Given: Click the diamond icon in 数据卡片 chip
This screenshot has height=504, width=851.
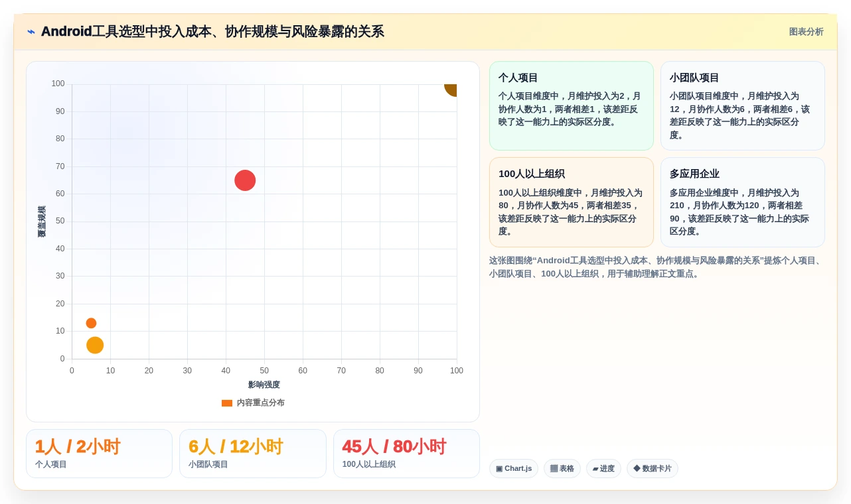Looking at the screenshot, I should click(637, 468).
